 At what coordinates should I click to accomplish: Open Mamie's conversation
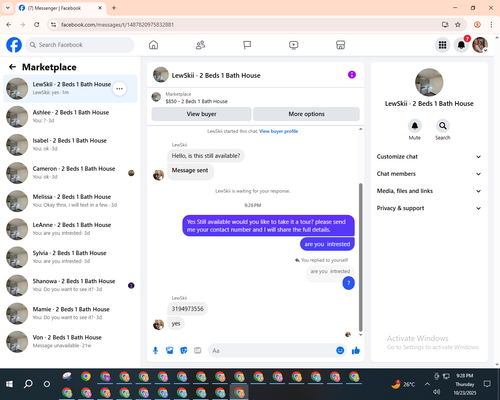coord(70,313)
